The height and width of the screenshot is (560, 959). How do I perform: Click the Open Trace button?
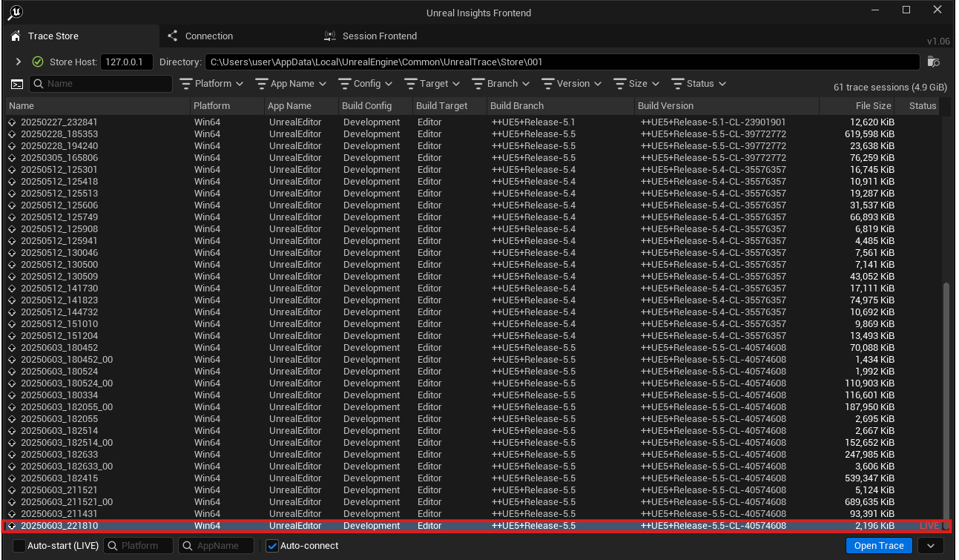click(879, 546)
